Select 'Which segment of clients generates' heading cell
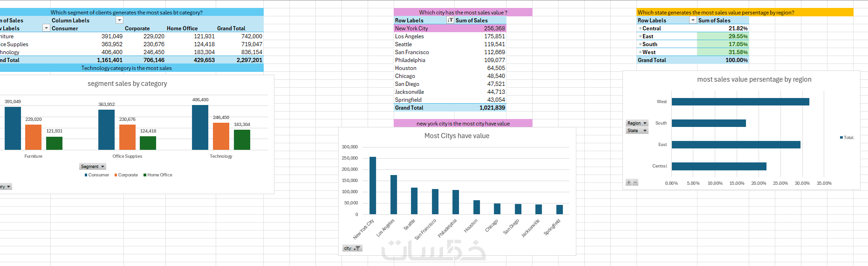 pos(127,13)
